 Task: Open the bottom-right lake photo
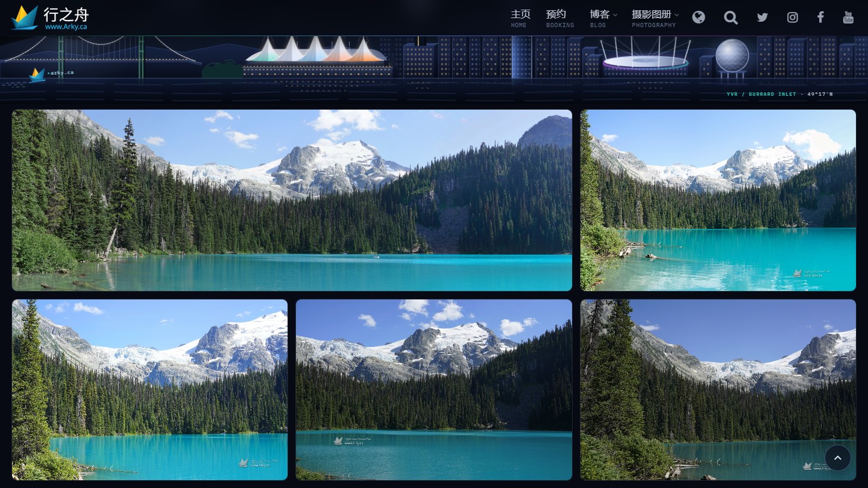click(718, 390)
